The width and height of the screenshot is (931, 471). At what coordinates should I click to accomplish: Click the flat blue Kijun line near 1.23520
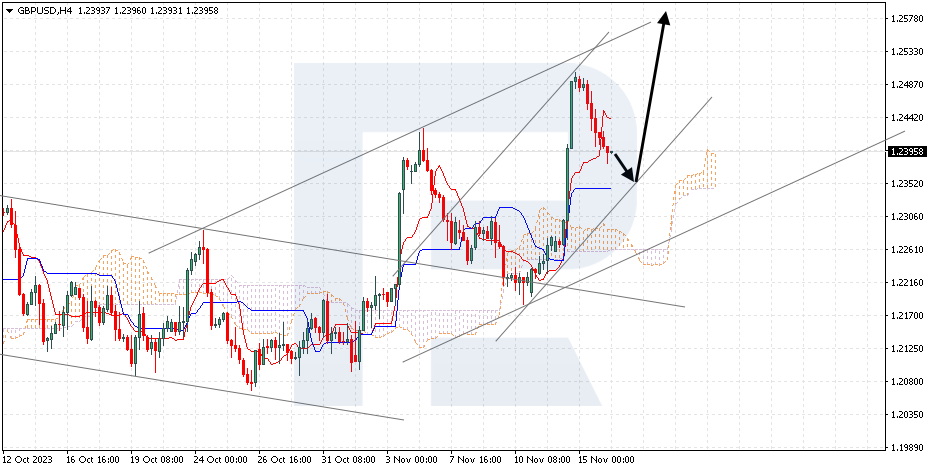point(590,188)
